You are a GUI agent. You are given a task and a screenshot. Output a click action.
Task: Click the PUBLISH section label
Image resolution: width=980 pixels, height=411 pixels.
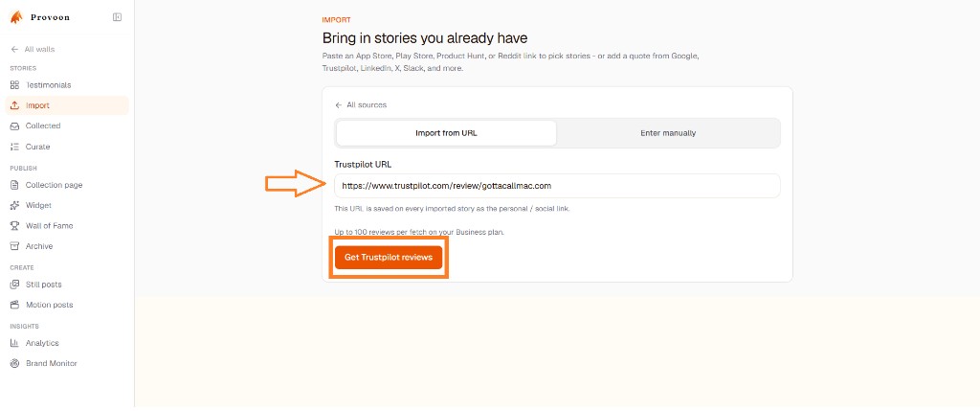23,169
